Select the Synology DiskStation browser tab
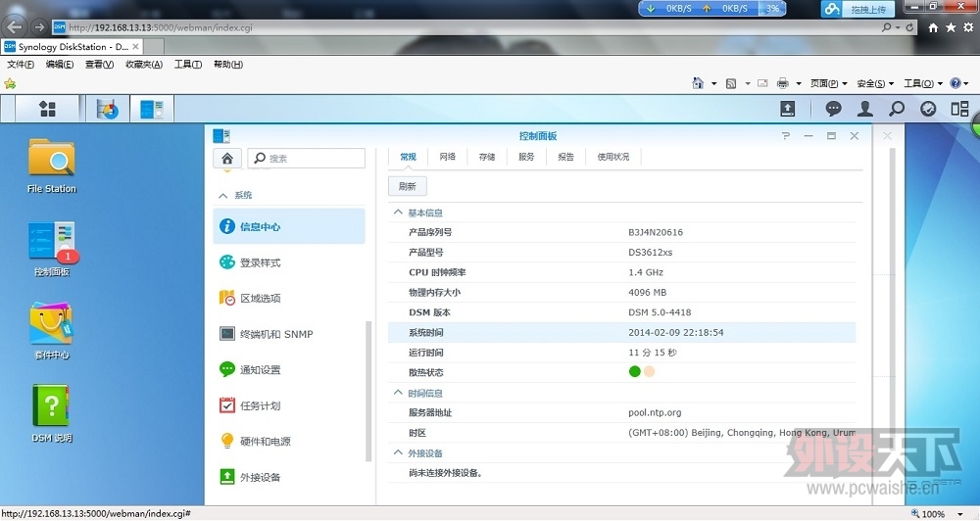This screenshot has height=521, width=980. tap(73, 47)
